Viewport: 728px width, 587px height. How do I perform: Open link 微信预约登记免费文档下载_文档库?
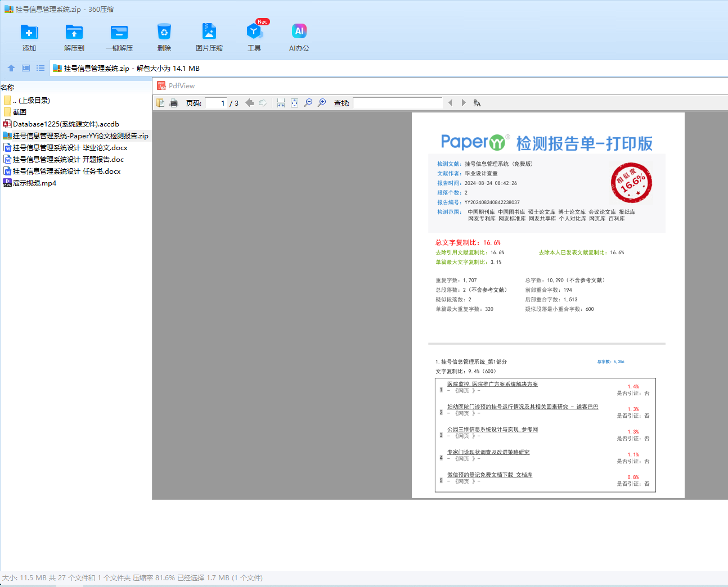(489, 475)
